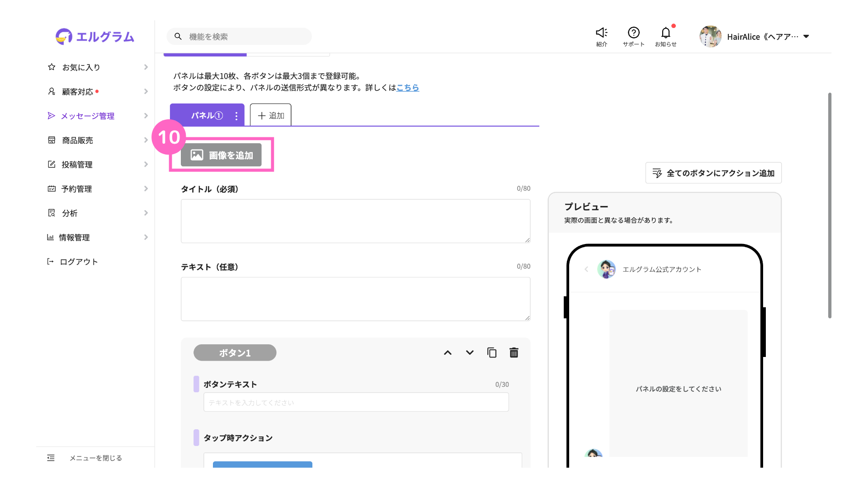868x488 pixels.
Task: Duplicate ボタン1 with the copy icon
Action: point(492,353)
